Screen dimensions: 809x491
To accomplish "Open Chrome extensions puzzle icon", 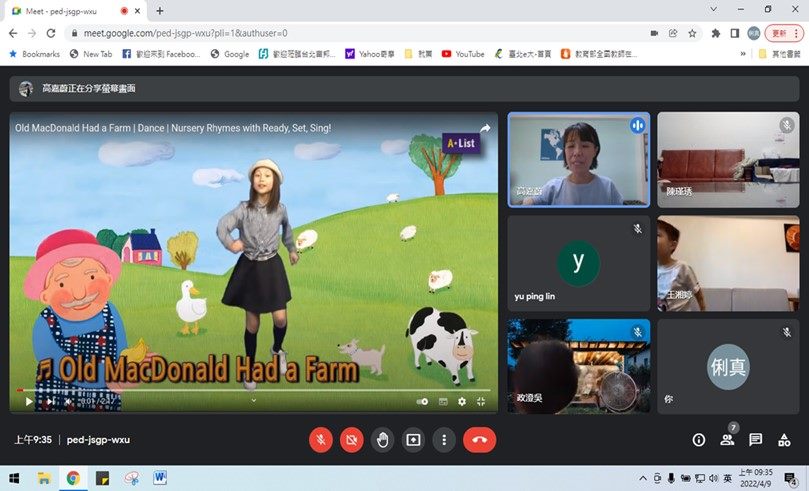I will (716, 32).
